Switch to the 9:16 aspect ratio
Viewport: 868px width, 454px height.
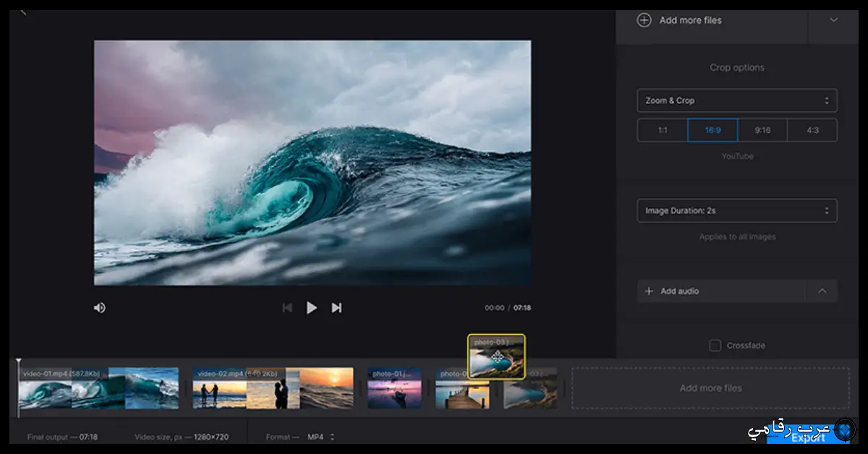click(x=762, y=130)
